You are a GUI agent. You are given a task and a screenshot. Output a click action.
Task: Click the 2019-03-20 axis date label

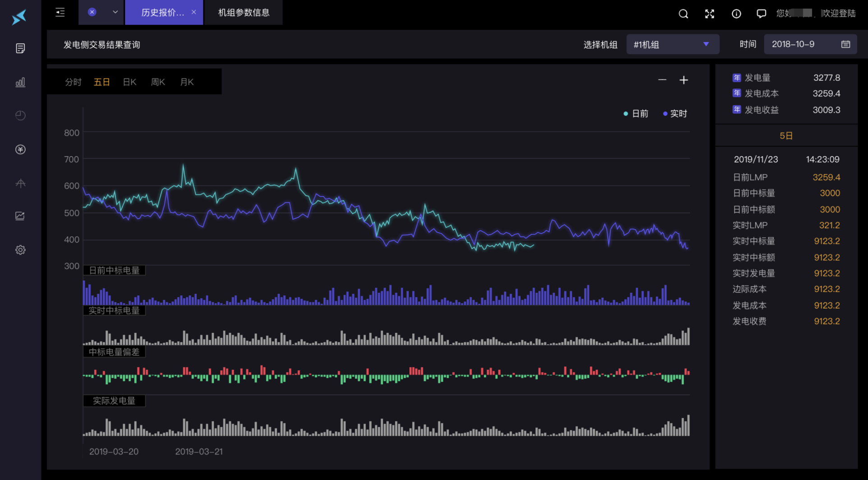point(114,452)
